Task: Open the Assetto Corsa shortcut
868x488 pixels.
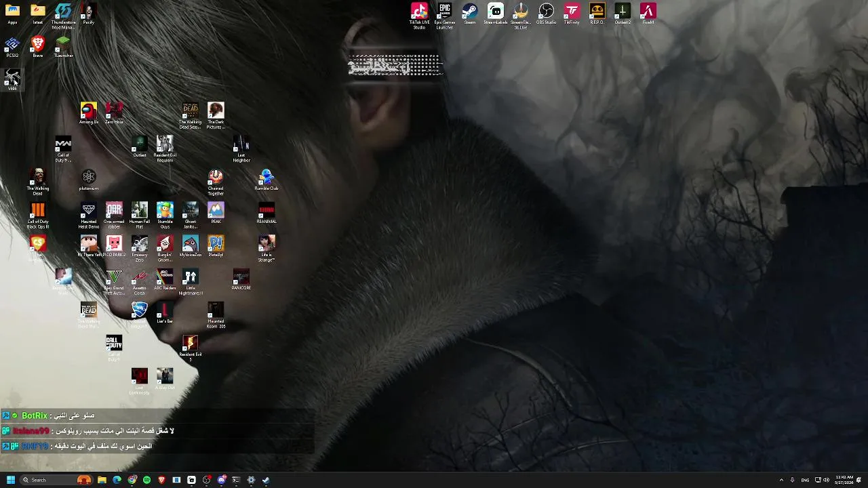Action: pyautogui.click(x=140, y=282)
